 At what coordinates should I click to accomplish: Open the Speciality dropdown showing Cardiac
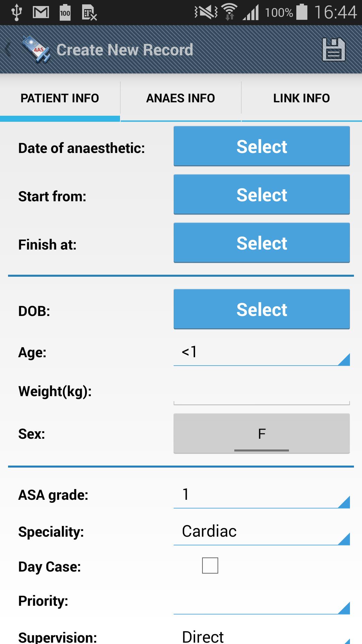pyautogui.click(x=261, y=532)
